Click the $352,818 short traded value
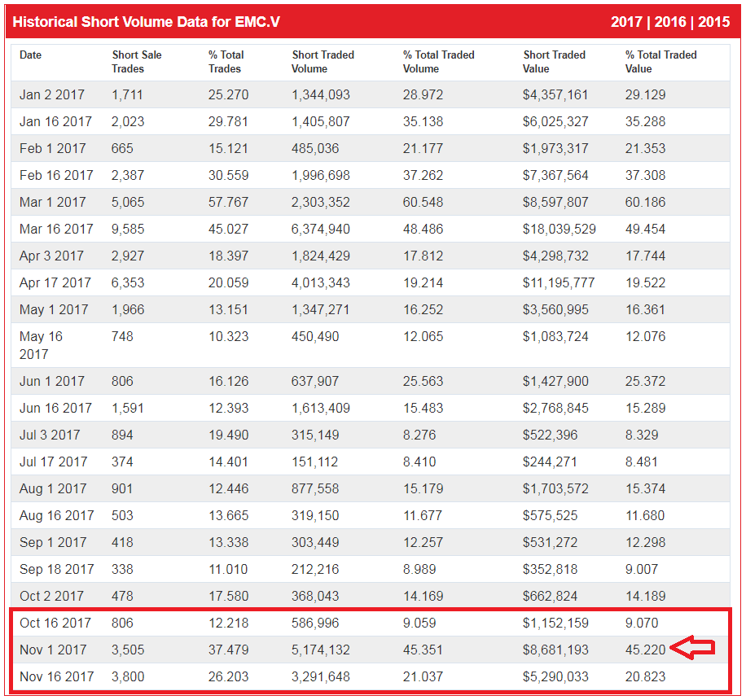 550,569
